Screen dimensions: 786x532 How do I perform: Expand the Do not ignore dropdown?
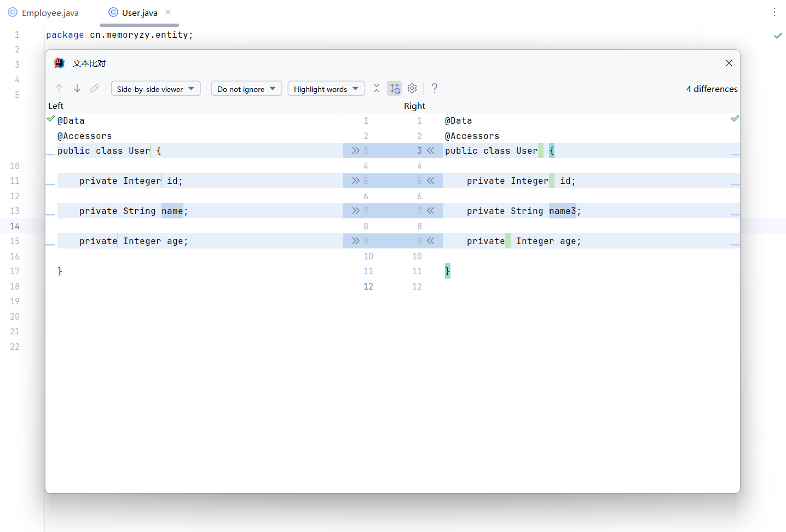246,89
